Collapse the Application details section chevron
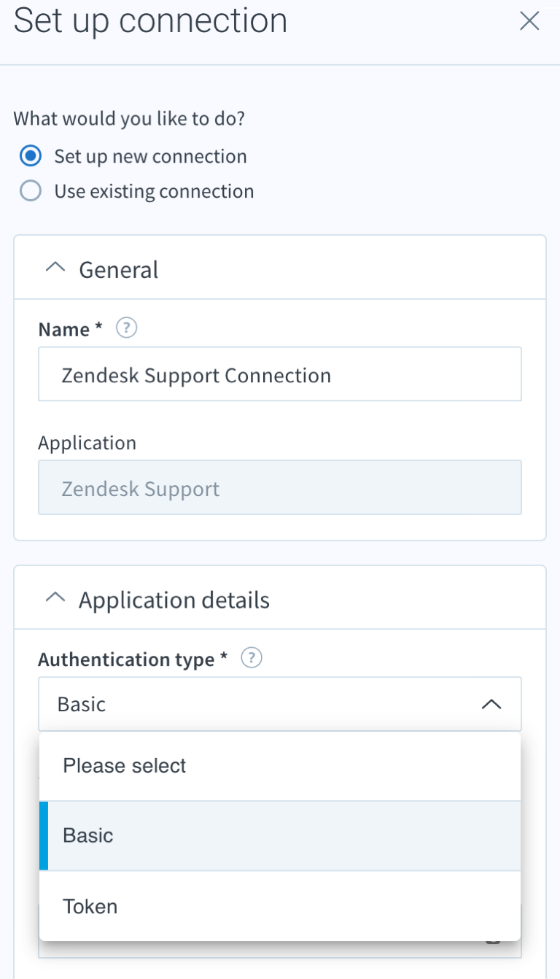The height and width of the screenshot is (979, 560). click(x=55, y=599)
